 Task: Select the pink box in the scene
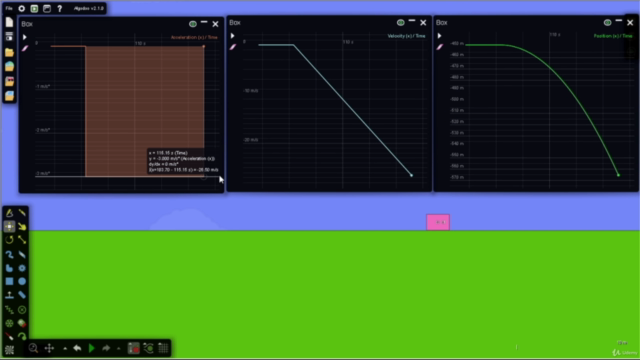pos(438,222)
